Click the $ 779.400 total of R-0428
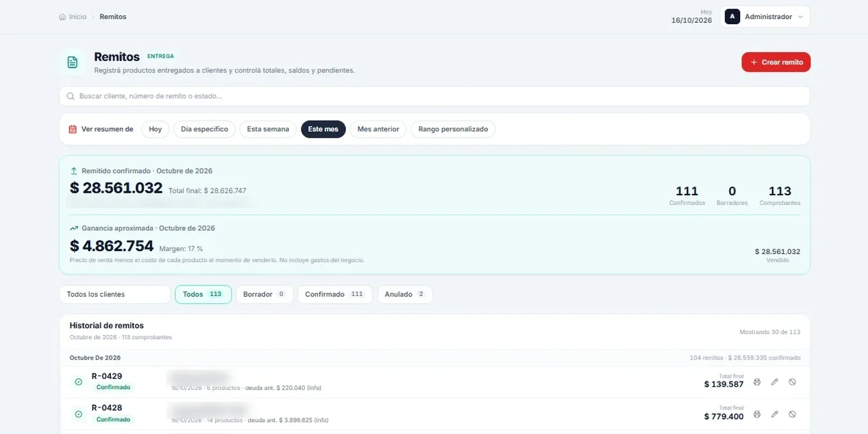868x434 pixels. (724, 417)
